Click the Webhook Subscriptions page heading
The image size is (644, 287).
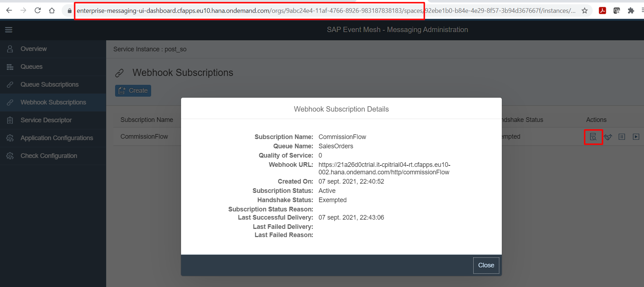point(183,73)
